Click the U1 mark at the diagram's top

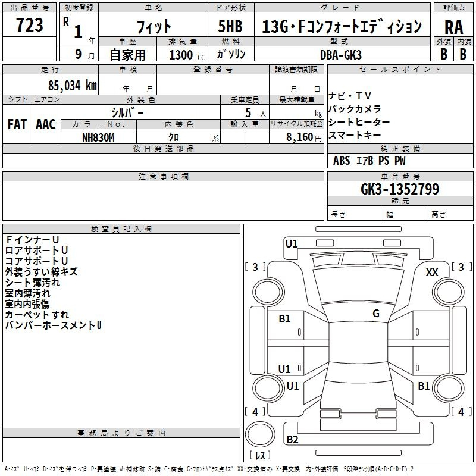point(292,243)
